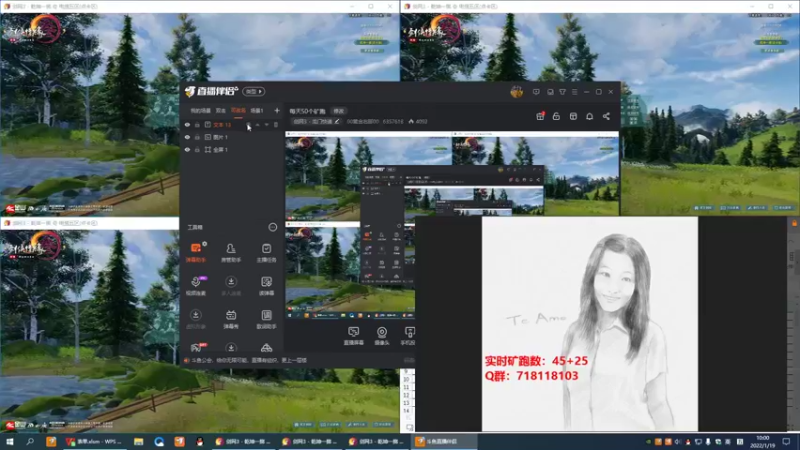This screenshot has height=450, width=800.
Task: Switch to the second scene tab
Action: point(220,111)
